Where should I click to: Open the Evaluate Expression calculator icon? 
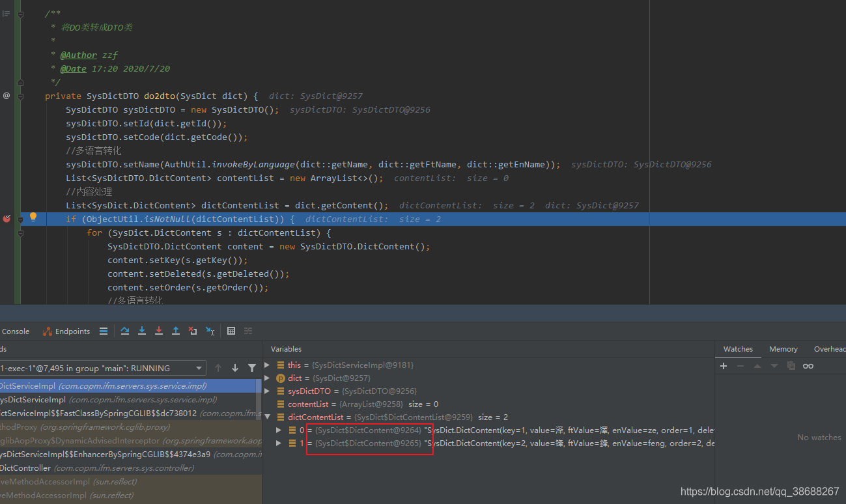[x=231, y=331]
